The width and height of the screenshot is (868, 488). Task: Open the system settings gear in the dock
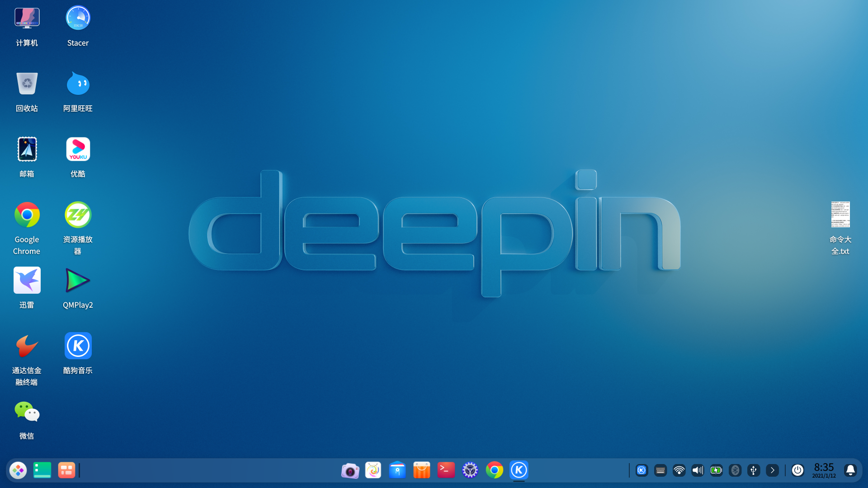(x=470, y=470)
